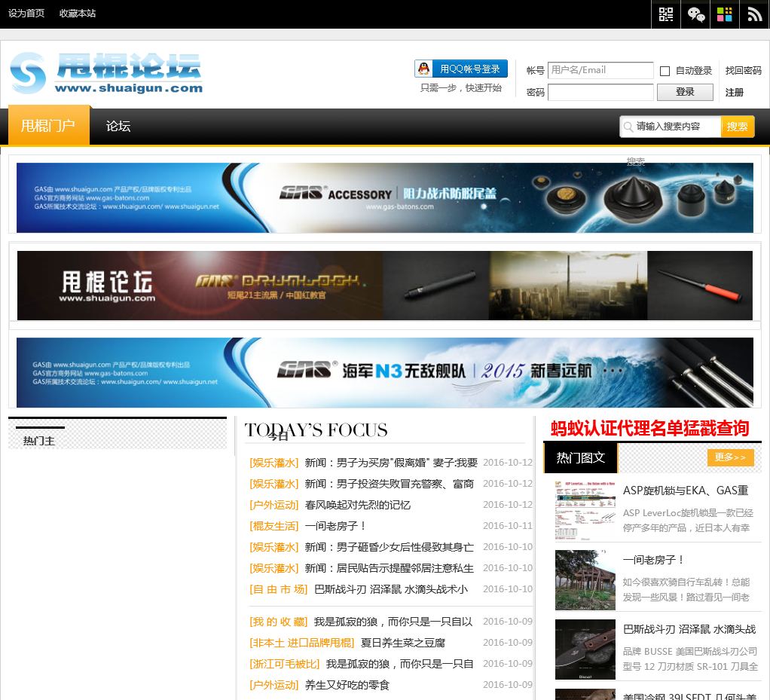
Task: Open thumbnail for ASP旋机锁 article
Action: click(585, 511)
